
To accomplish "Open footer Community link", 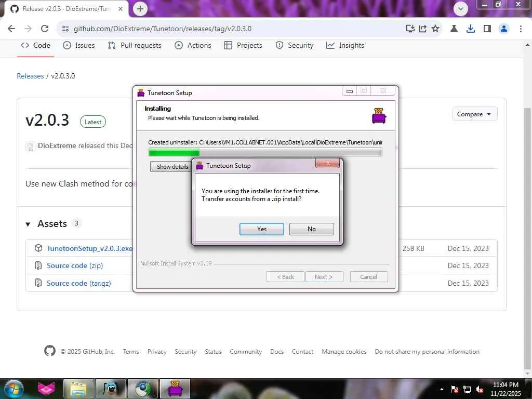I will tap(246, 352).
